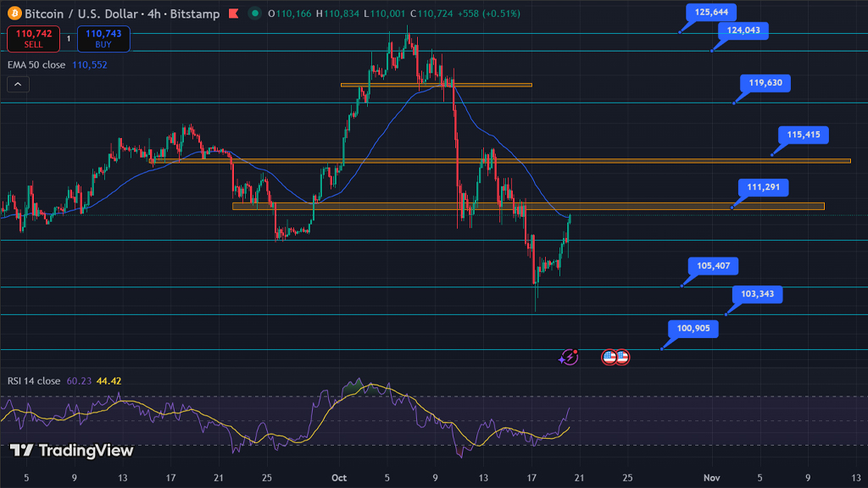Open the purple lightning news event icon
This screenshot has width=868, height=488.
[x=569, y=357]
